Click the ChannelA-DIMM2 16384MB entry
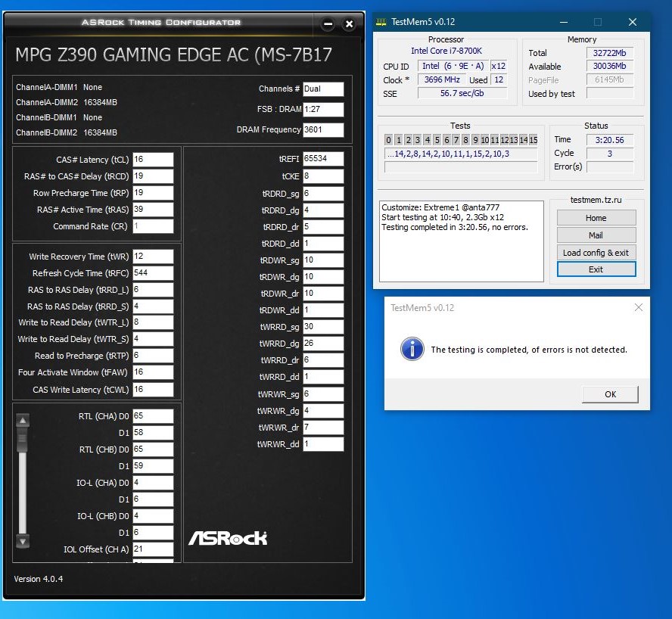The image size is (672, 619). coord(67,102)
